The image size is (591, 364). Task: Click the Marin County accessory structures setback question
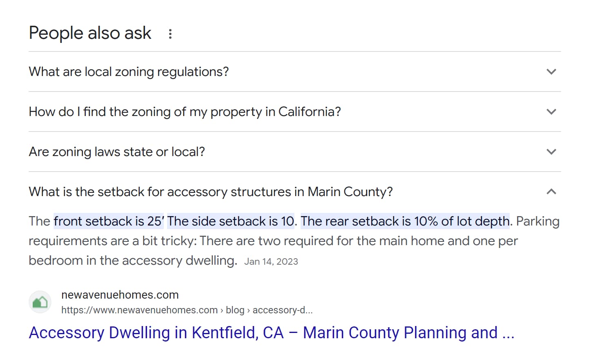pos(211,192)
